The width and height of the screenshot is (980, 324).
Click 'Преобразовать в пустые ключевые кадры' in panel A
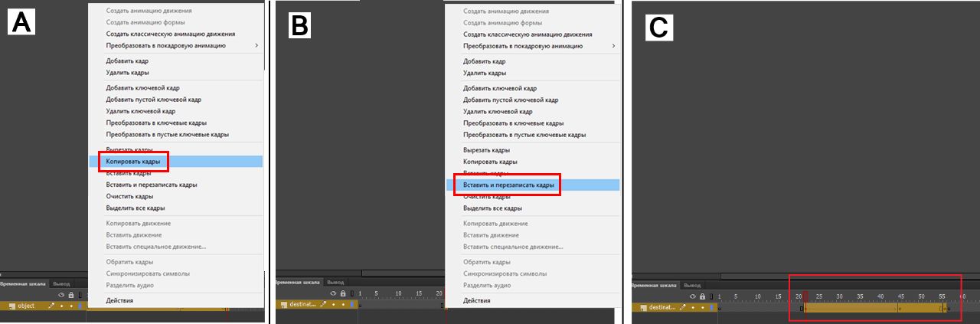(x=167, y=134)
